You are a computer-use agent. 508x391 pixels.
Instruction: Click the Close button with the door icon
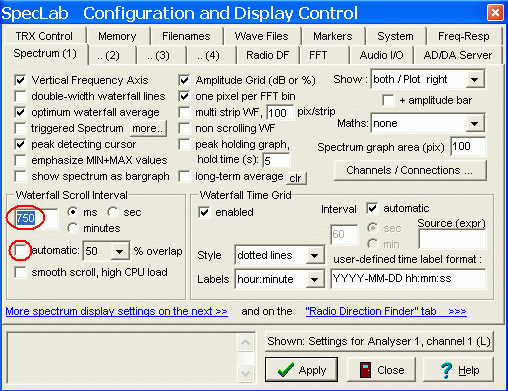pyautogui.click(x=381, y=370)
